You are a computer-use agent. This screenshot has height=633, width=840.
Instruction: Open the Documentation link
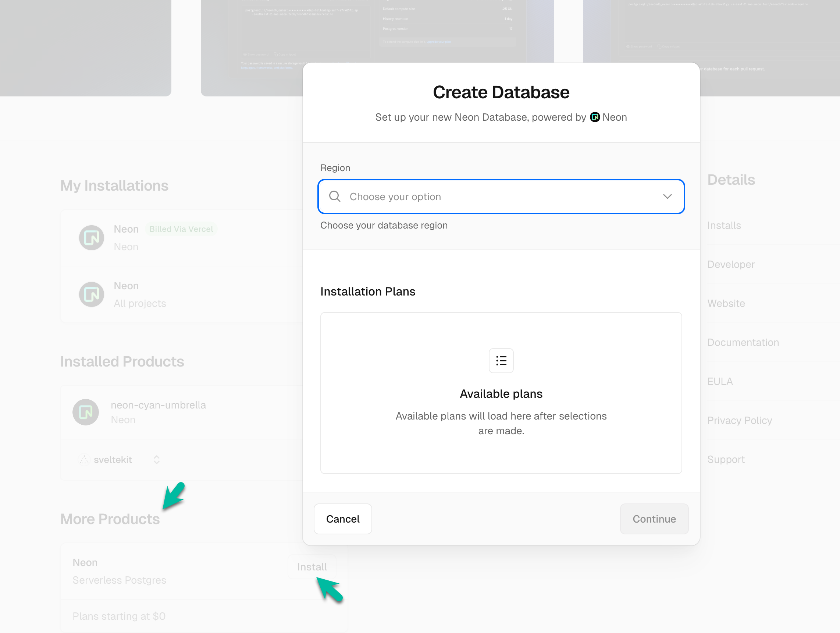click(743, 342)
